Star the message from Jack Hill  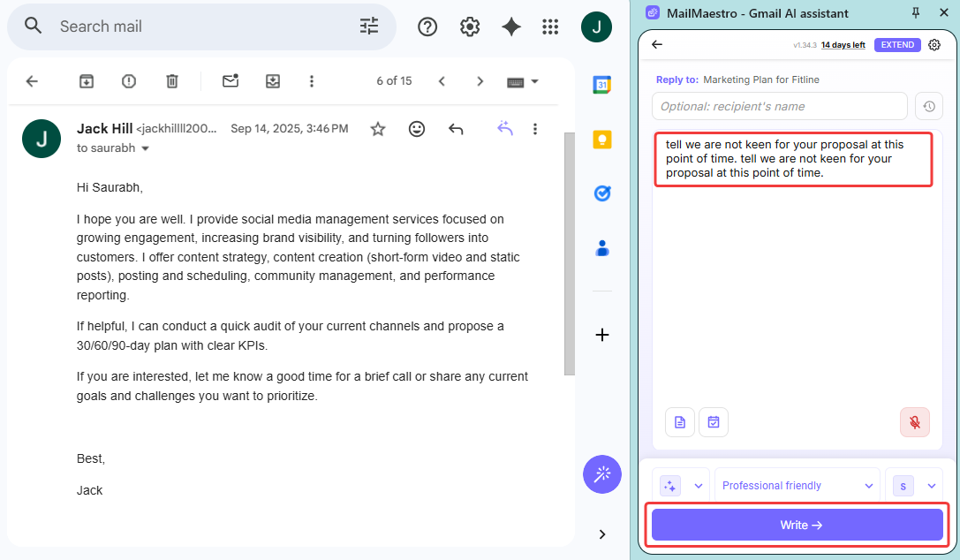[x=378, y=129]
